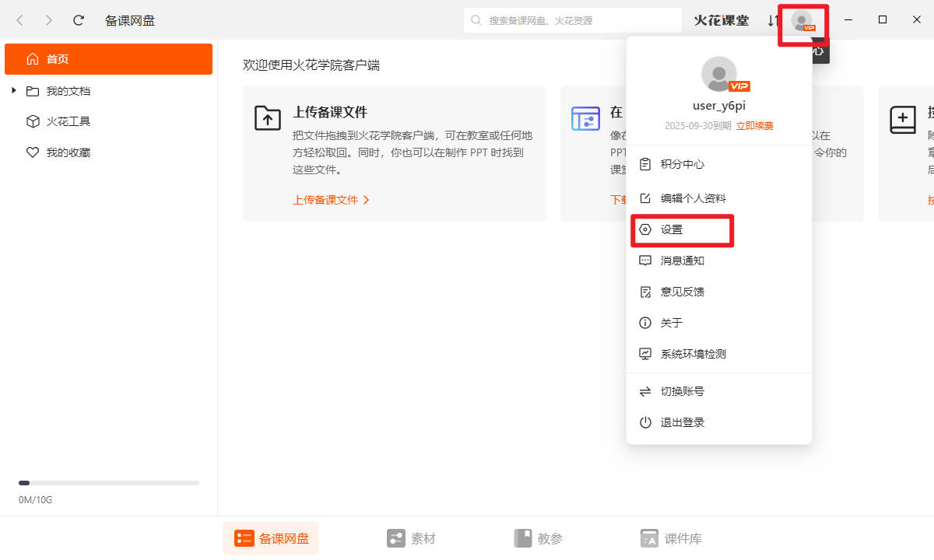934x560 pixels.
Task: Click the 上传备课文件 link with arrow
Action: tap(331, 200)
